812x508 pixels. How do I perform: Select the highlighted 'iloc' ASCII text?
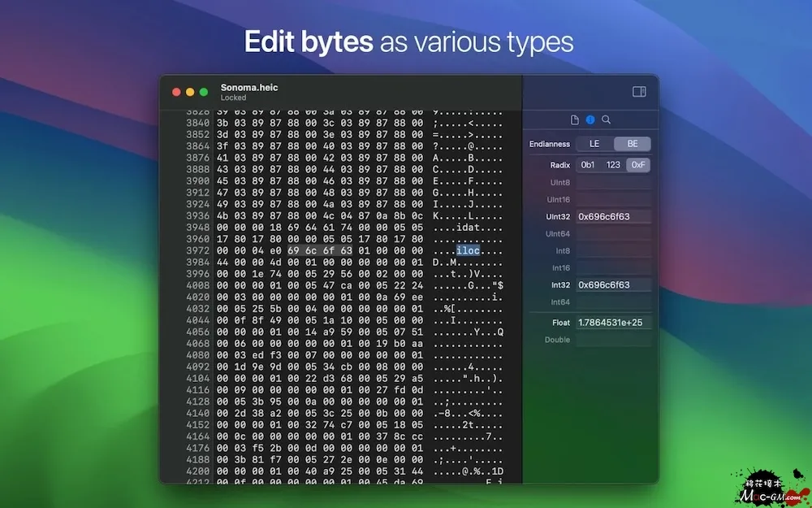tap(469, 251)
